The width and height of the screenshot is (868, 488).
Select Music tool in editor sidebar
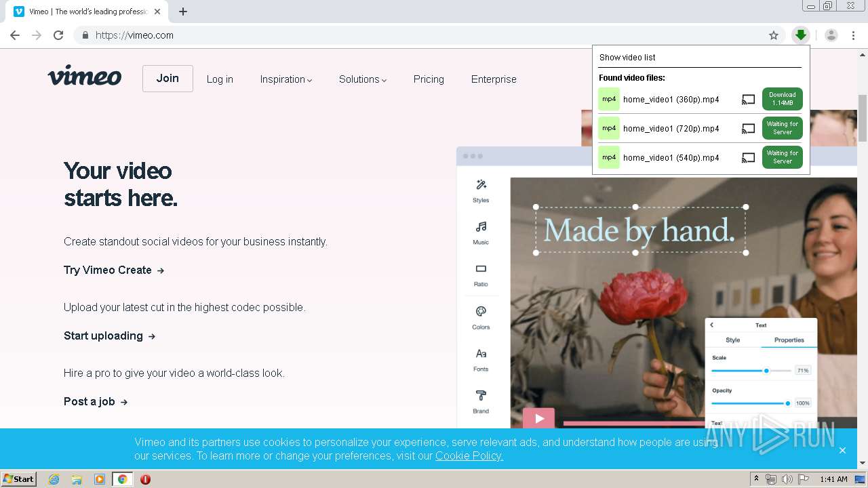point(481,233)
